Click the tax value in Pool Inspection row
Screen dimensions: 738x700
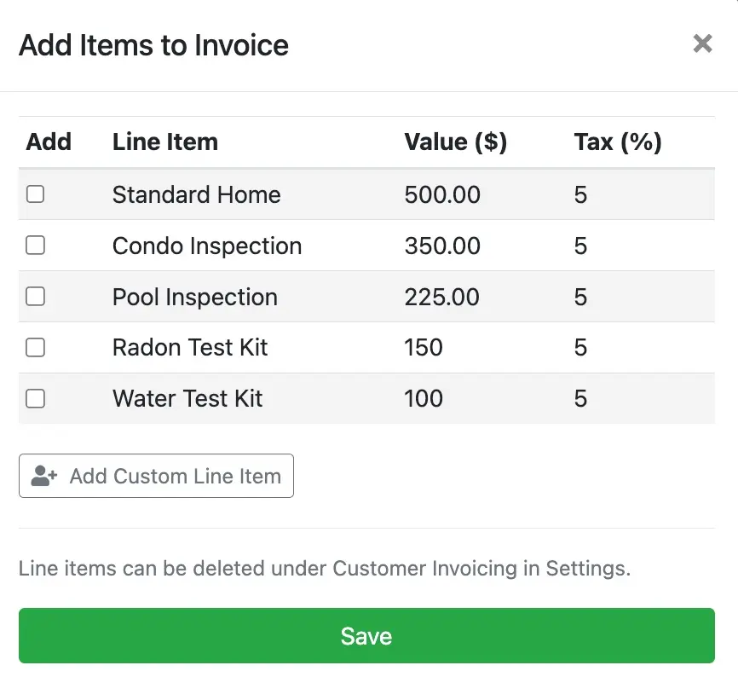click(580, 297)
